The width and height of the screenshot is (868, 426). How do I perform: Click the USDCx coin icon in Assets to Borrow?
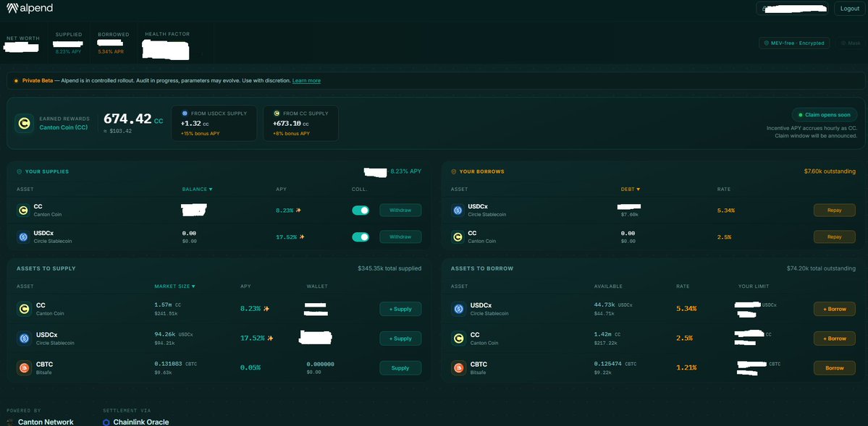tap(458, 309)
